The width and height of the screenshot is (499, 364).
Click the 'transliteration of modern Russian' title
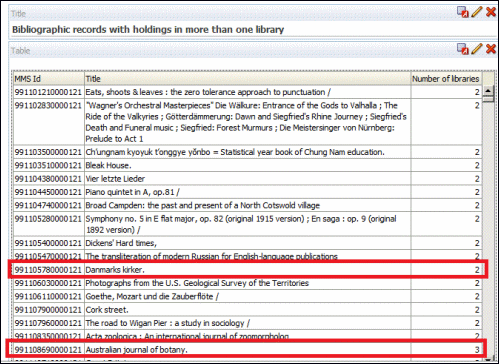(248, 256)
